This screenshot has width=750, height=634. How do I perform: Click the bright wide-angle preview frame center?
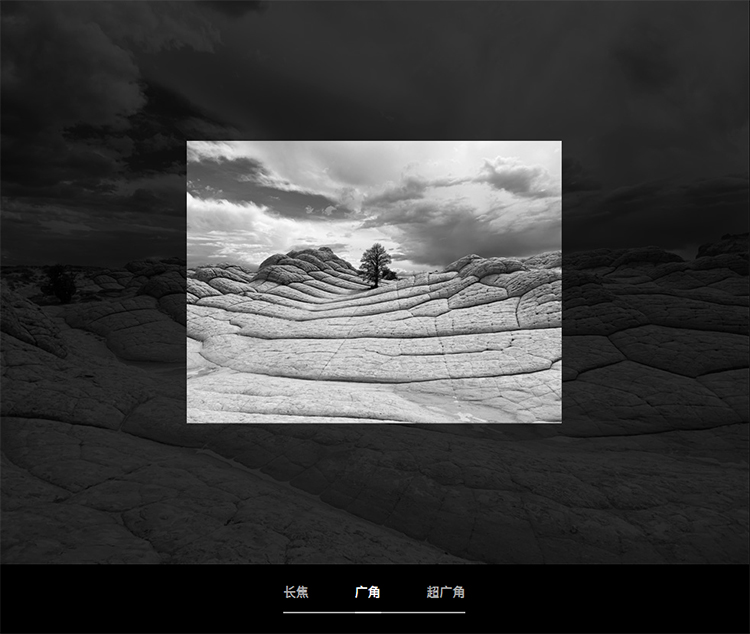coord(374,282)
